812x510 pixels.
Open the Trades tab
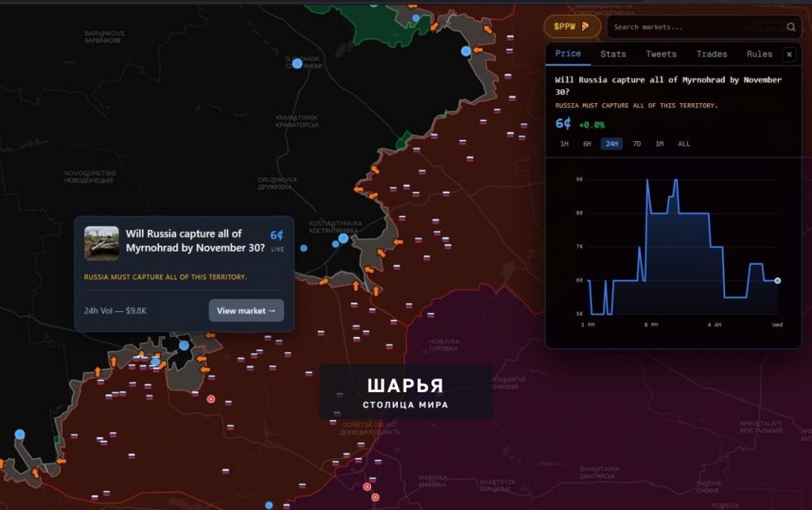(711, 54)
